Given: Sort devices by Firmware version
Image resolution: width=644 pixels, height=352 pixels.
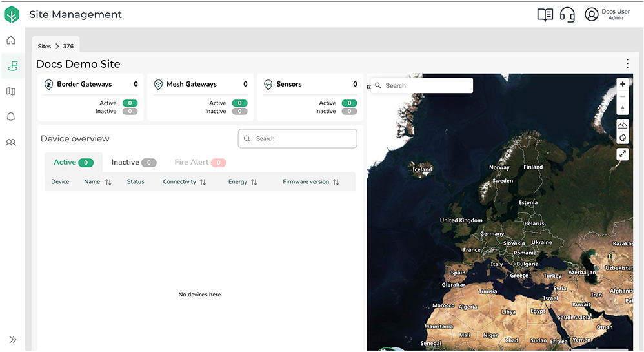Looking at the screenshot, I should (336, 182).
